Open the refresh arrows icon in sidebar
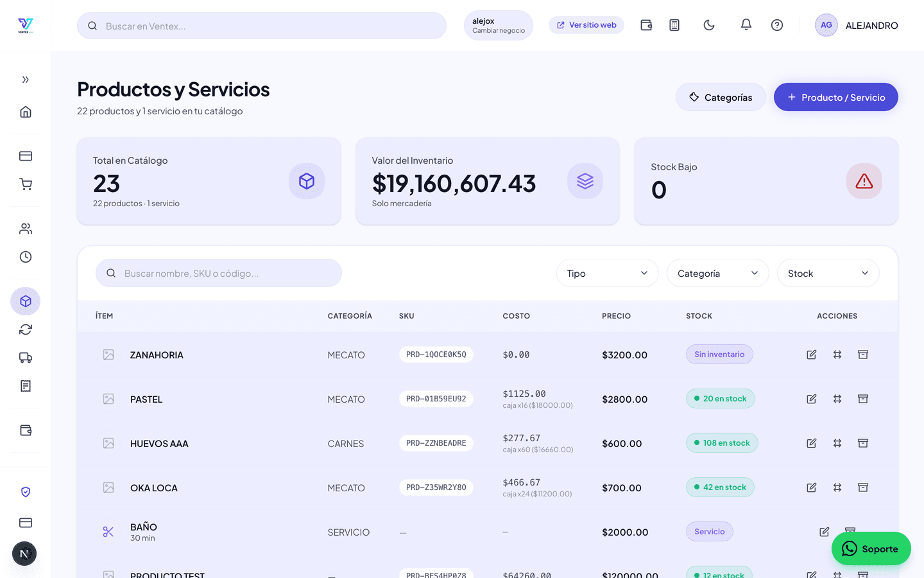The image size is (924, 578). [26, 329]
